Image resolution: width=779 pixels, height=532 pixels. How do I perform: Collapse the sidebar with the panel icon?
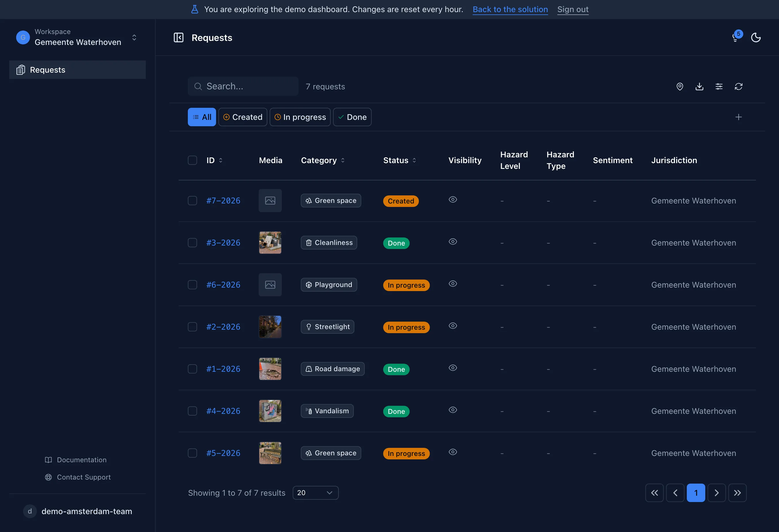point(178,37)
